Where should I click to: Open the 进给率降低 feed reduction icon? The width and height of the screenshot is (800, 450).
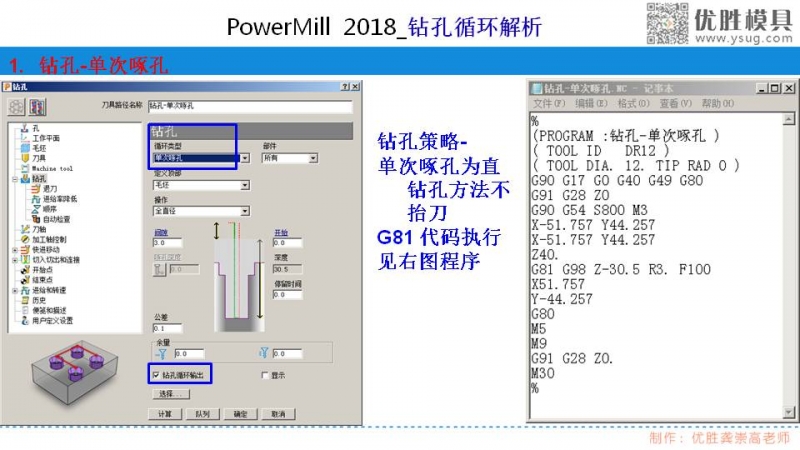click(x=35, y=199)
